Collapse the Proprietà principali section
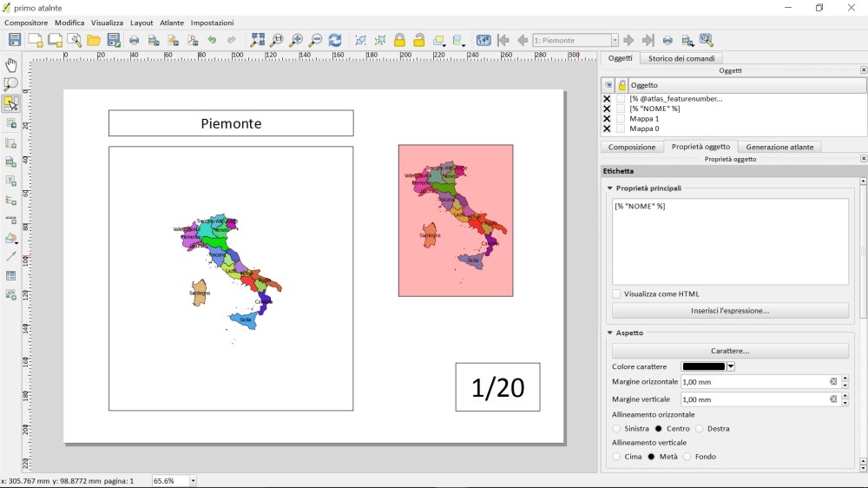 click(x=610, y=188)
